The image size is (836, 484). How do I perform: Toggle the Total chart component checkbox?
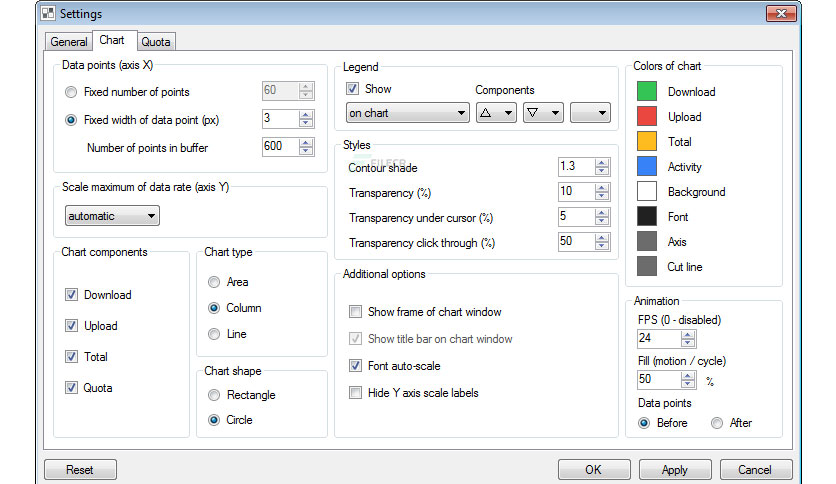point(71,357)
